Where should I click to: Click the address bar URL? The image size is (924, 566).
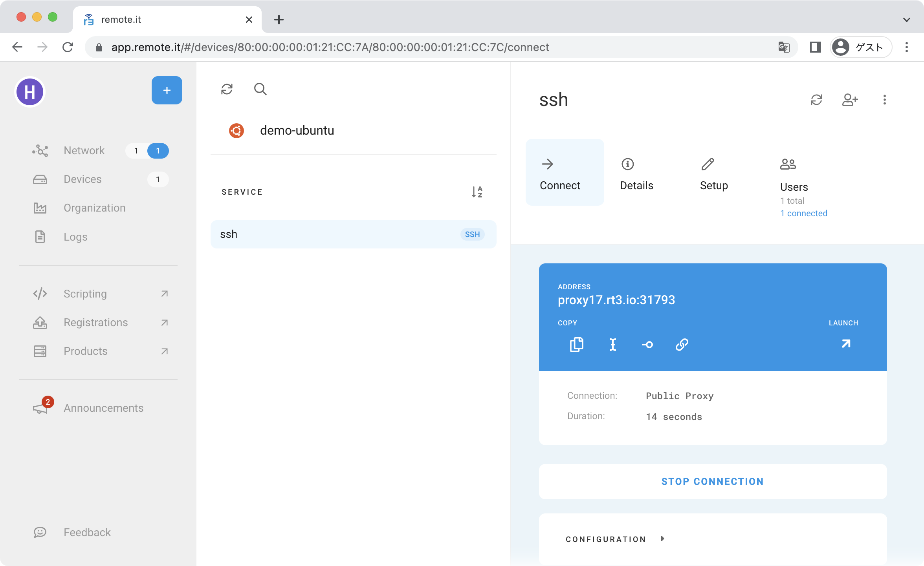pos(330,47)
